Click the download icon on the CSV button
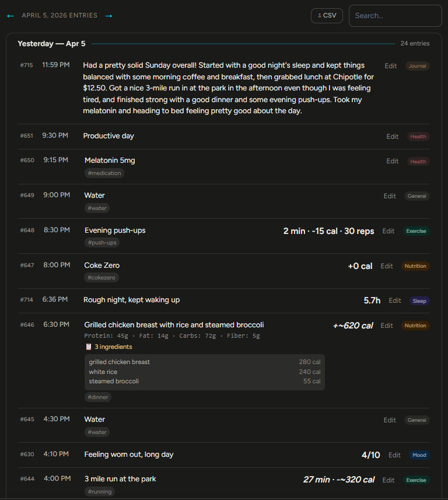448x500 pixels. tap(318, 16)
